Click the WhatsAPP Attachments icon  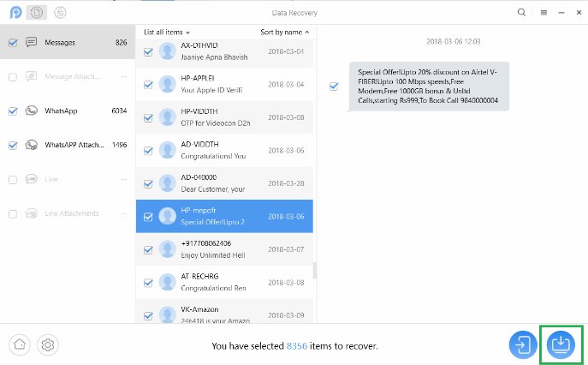(31, 145)
